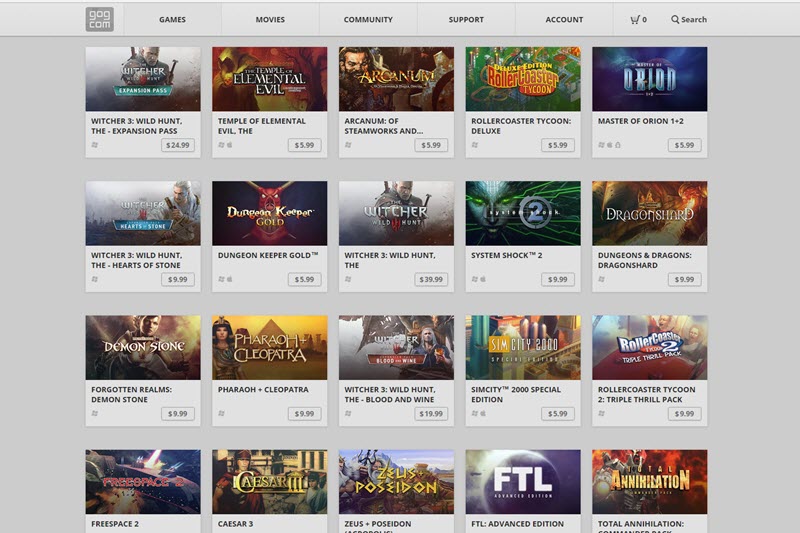Click the $5.99 price for Arcanum
This screenshot has height=533, width=800.
[431, 145]
